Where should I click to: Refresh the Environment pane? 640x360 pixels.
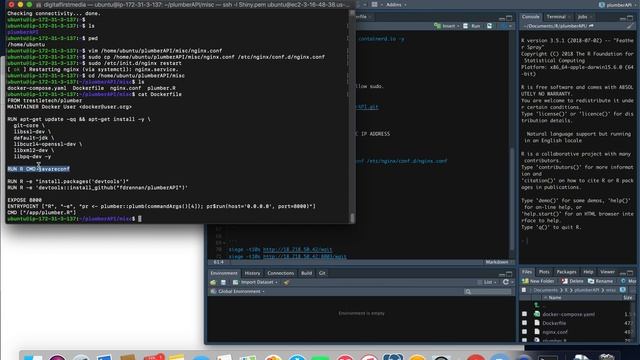coord(506,282)
